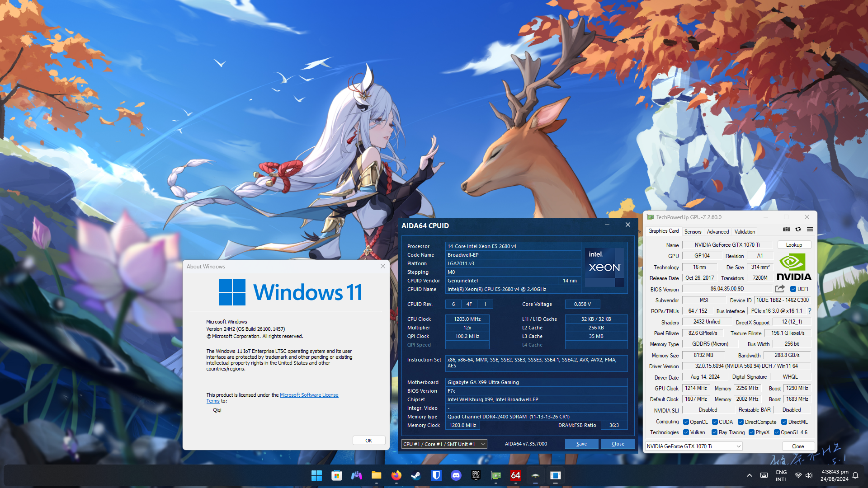868x488 pixels.
Task: Toggle the OpenGL 4.6 checkbox
Action: 777,432
